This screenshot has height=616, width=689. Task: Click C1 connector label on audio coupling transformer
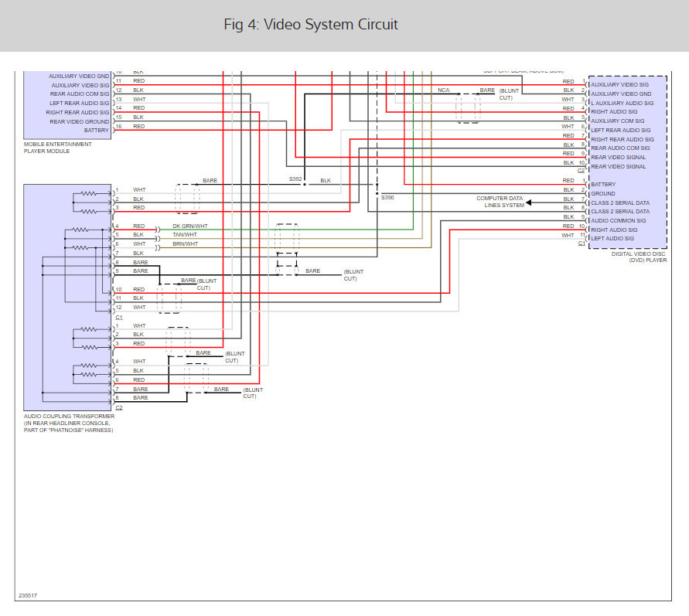[118, 318]
